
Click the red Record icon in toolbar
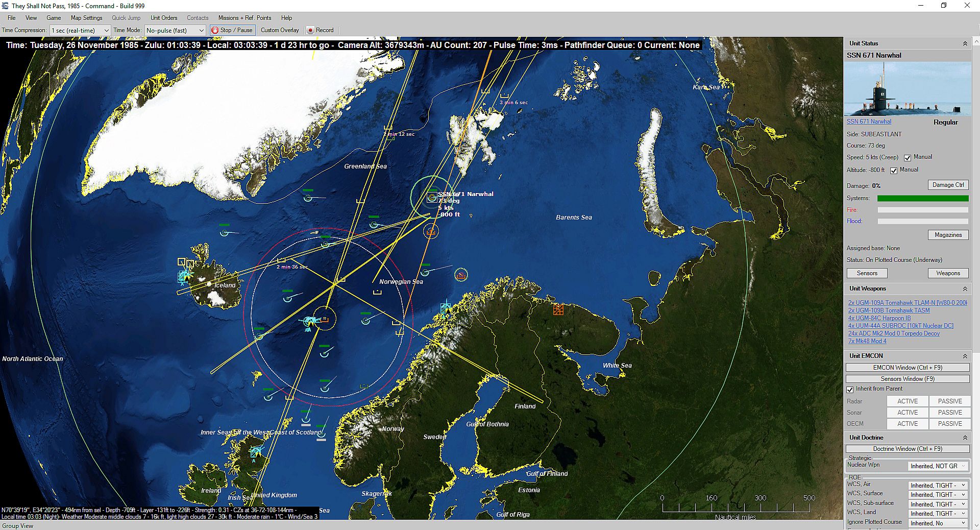(310, 31)
